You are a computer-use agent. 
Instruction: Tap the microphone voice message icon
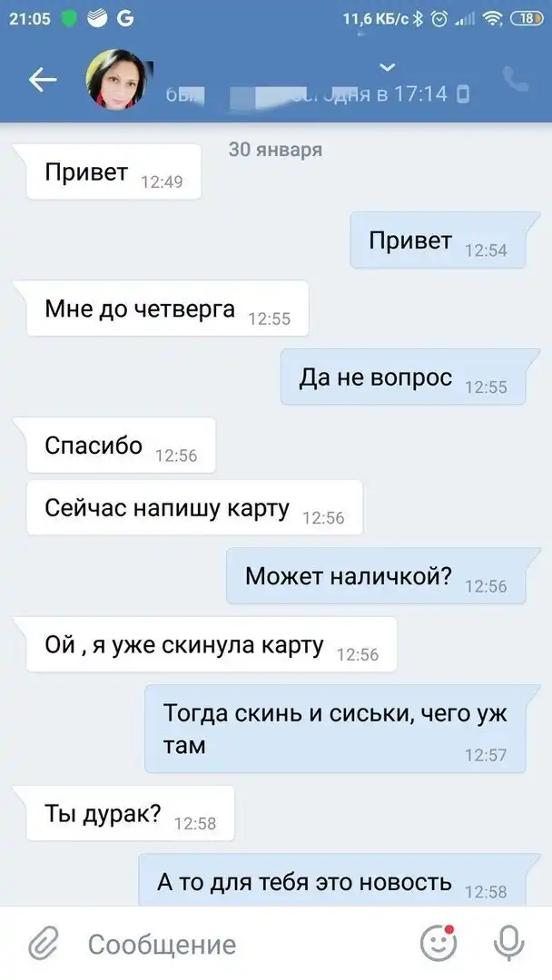[x=508, y=943]
